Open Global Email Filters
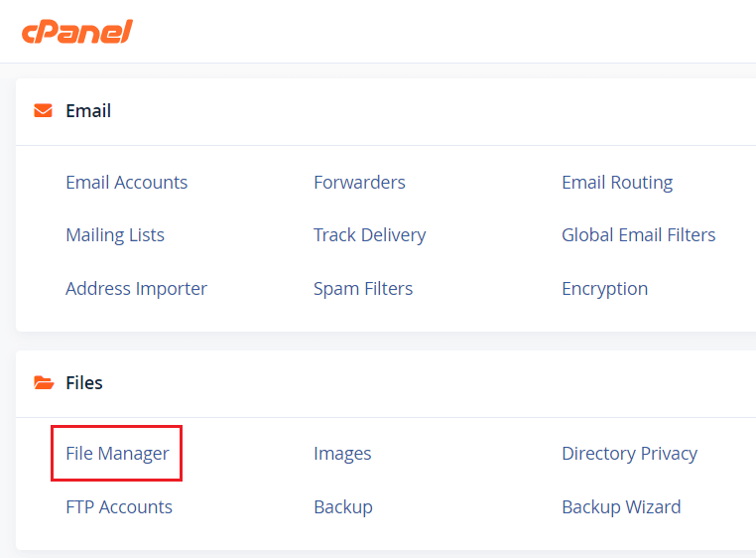 click(x=638, y=235)
